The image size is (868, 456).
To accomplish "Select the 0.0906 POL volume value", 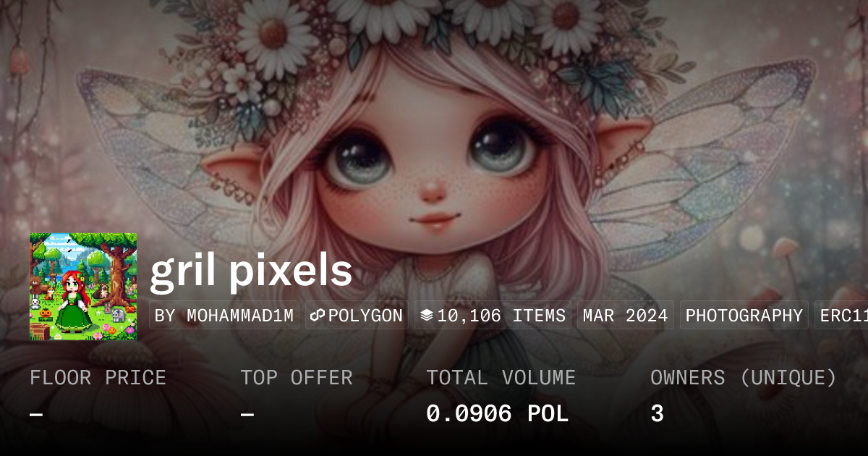I will pyautogui.click(x=497, y=414).
